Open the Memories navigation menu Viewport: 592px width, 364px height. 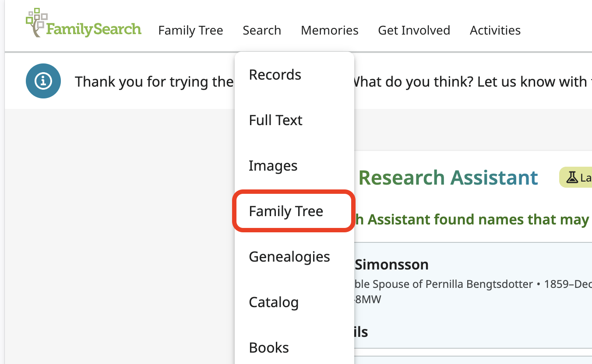329,30
